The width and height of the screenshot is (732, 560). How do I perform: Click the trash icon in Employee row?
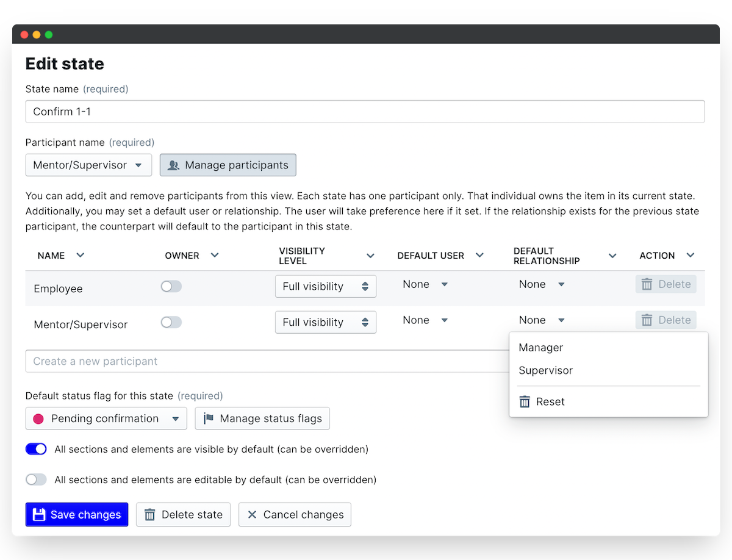click(x=647, y=284)
